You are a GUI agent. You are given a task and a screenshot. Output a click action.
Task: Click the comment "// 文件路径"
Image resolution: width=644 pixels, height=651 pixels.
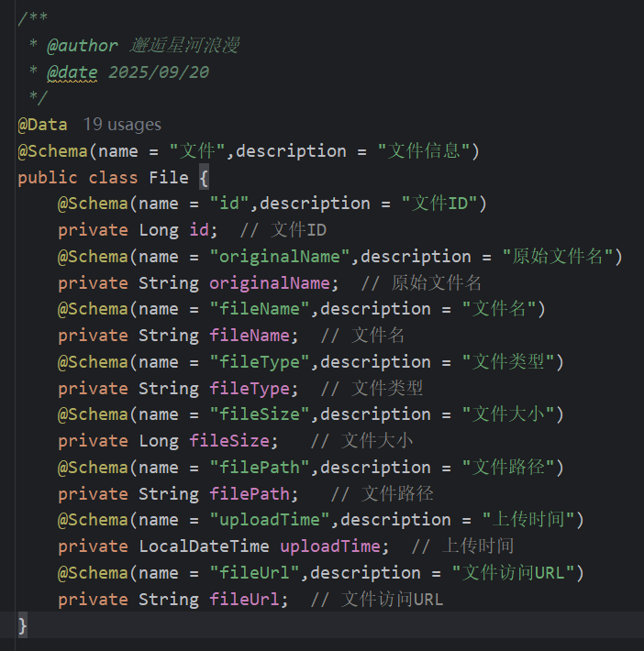382,494
